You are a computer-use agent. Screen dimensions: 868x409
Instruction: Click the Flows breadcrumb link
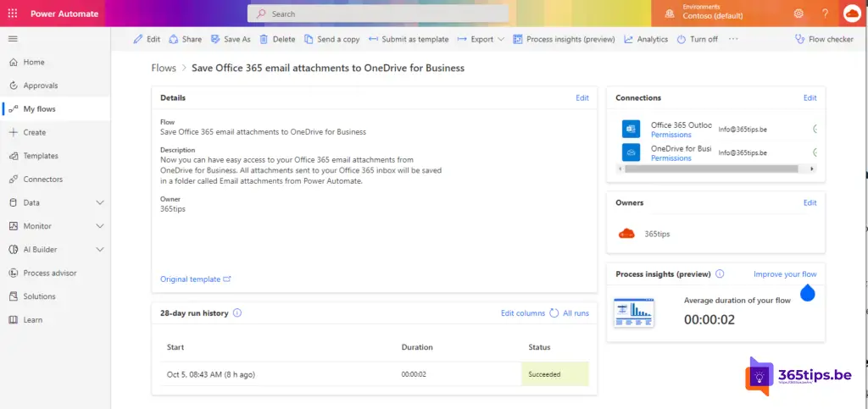(164, 68)
